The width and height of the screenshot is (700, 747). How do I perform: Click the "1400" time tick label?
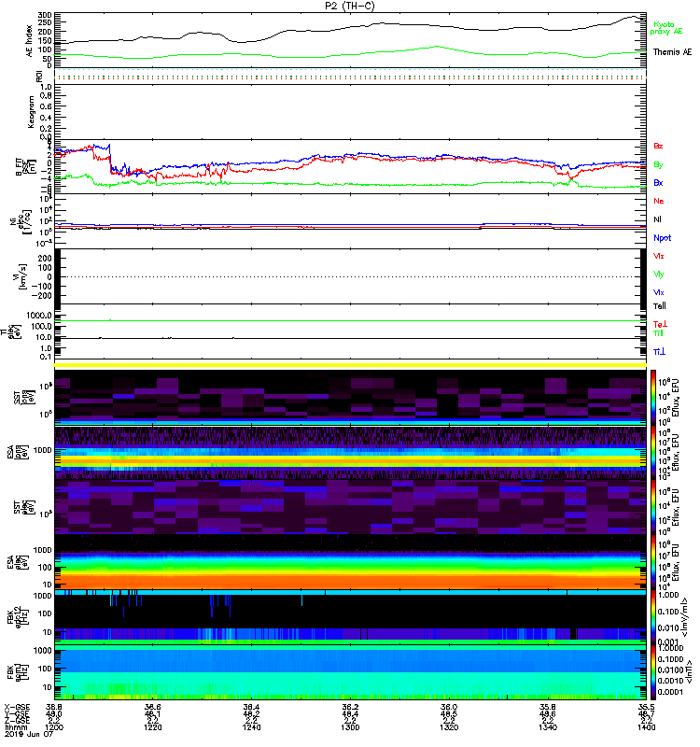(646, 727)
